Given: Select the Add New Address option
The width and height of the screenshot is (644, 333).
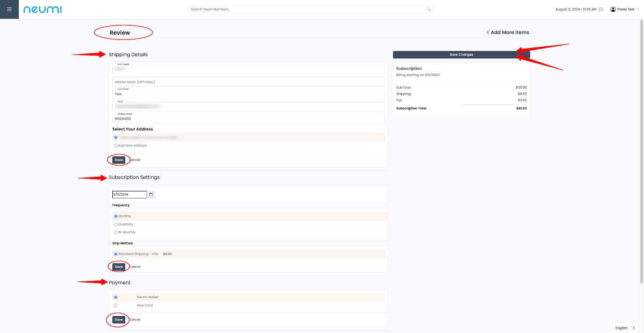Looking at the screenshot, I should tap(116, 146).
